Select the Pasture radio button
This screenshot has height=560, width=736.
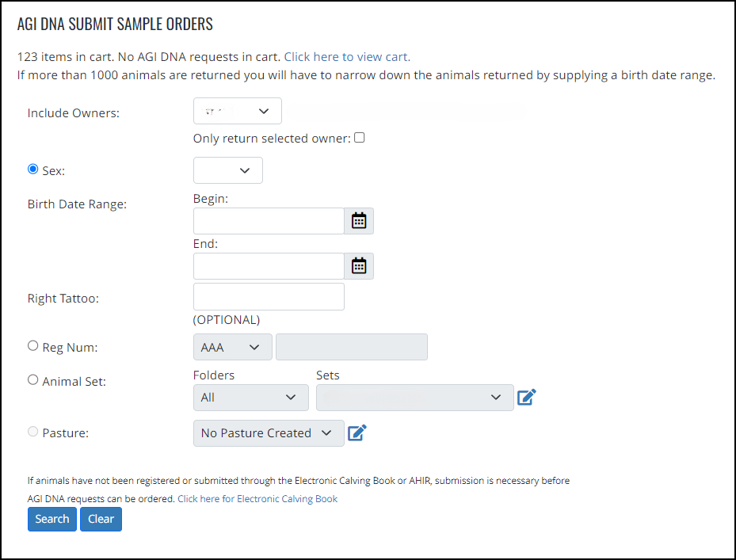point(32,432)
